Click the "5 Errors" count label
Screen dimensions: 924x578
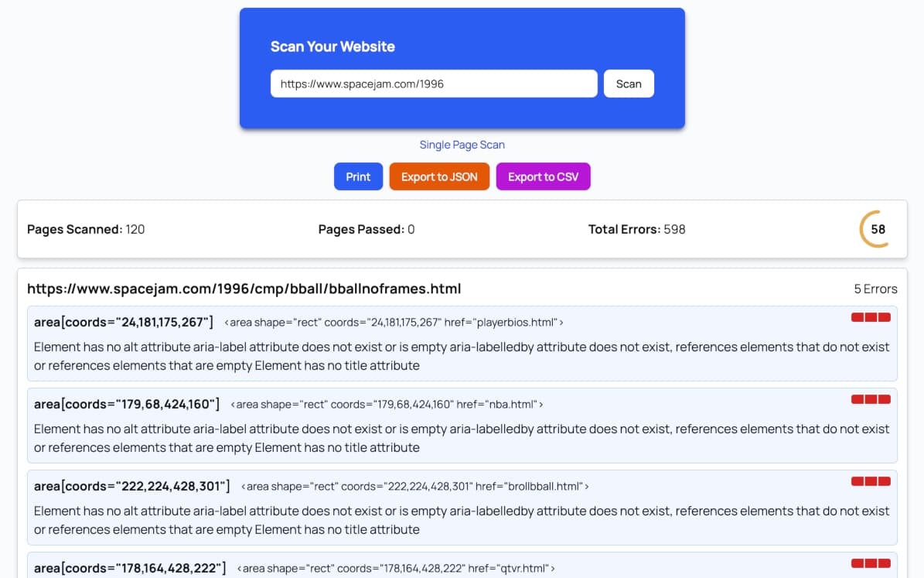pyautogui.click(x=875, y=289)
